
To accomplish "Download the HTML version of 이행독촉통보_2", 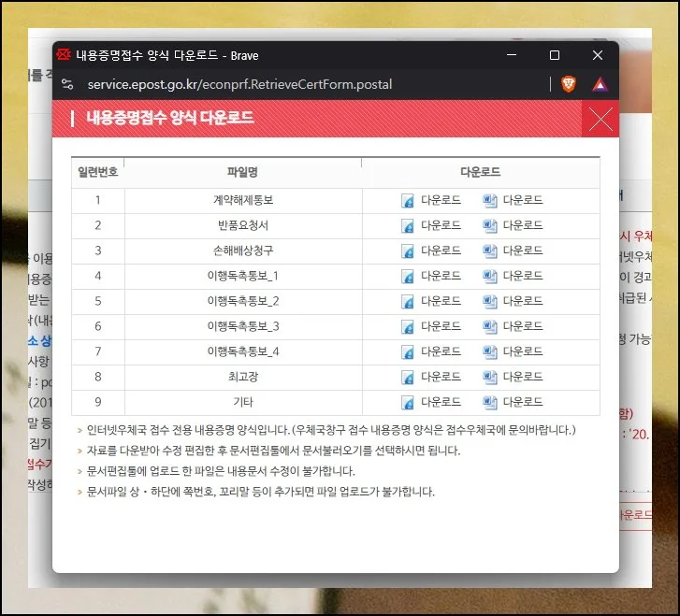I will [x=441, y=301].
